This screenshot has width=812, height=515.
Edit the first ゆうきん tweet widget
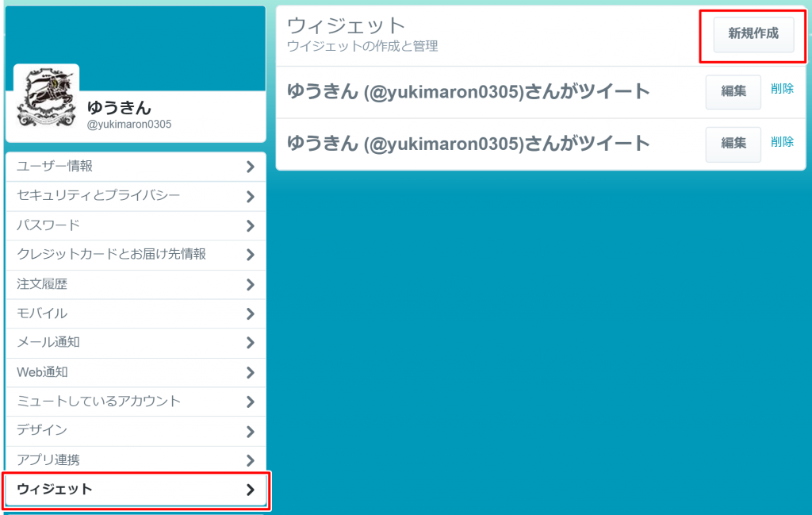pyautogui.click(x=732, y=91)
